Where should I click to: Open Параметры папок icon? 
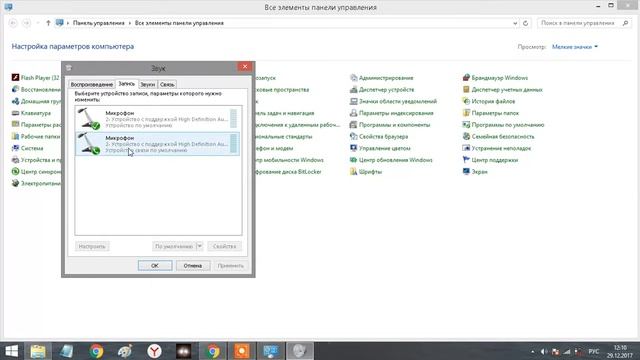click(466, 113)
